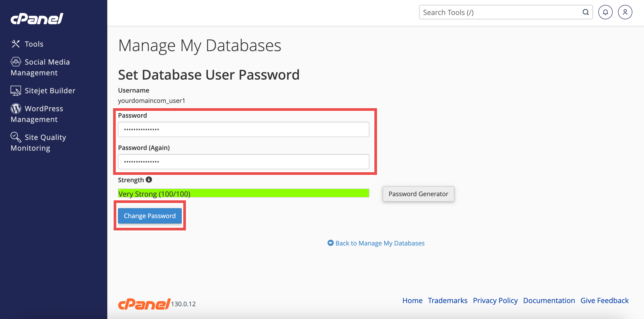The height and width of the screenshot is (319, 644).
Task: Open the Home footer link
Action: 412,300
